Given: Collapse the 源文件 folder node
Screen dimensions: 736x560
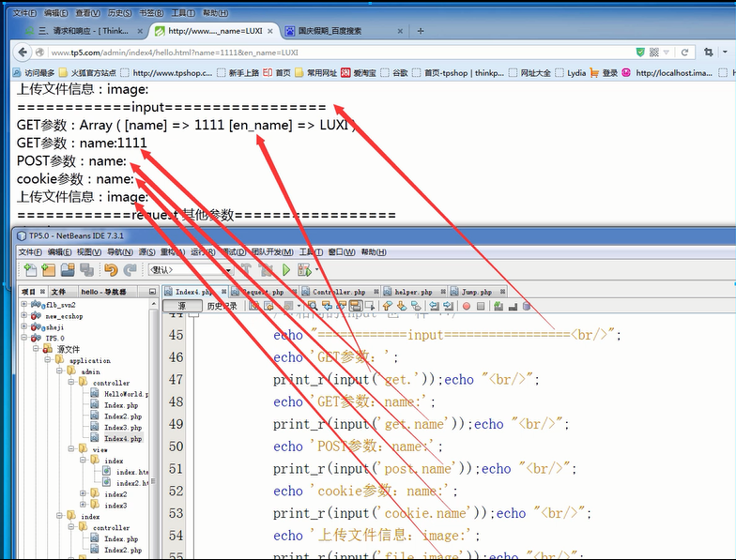Looking at the screenshot, I should (x=36, y=349).
